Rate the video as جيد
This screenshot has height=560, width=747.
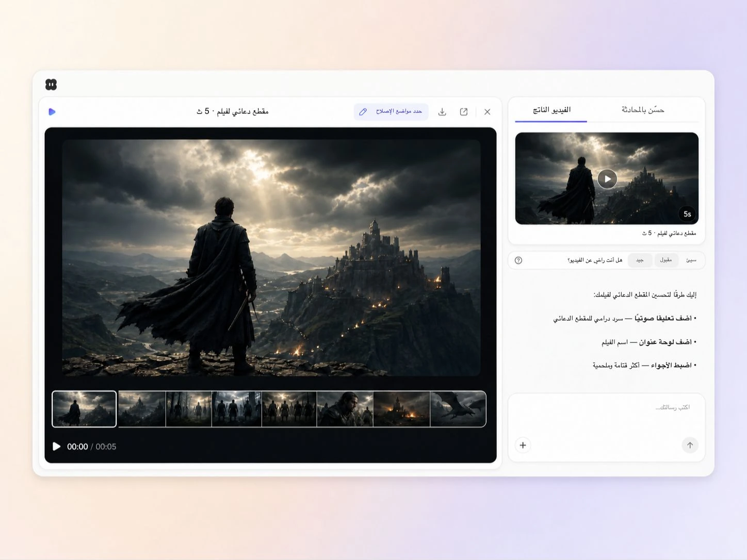pos(640,260)
